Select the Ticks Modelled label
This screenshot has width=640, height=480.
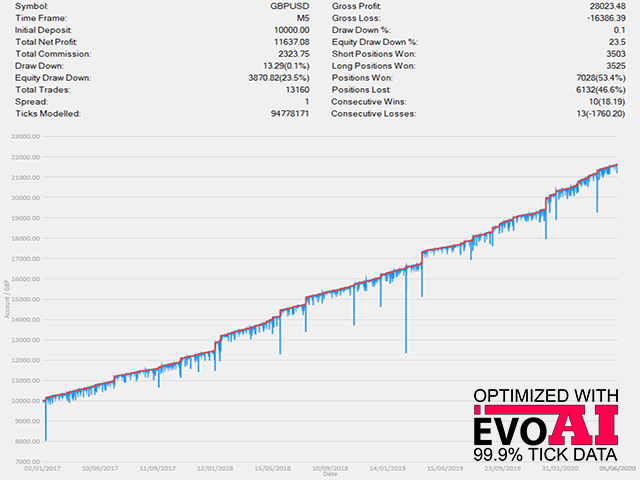pos(48,113)
